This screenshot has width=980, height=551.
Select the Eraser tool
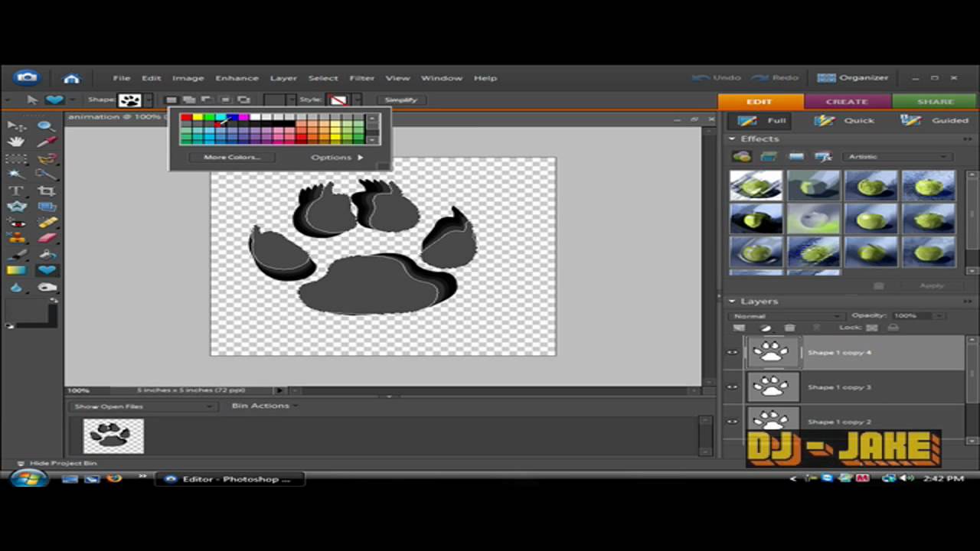click(47, 239)
